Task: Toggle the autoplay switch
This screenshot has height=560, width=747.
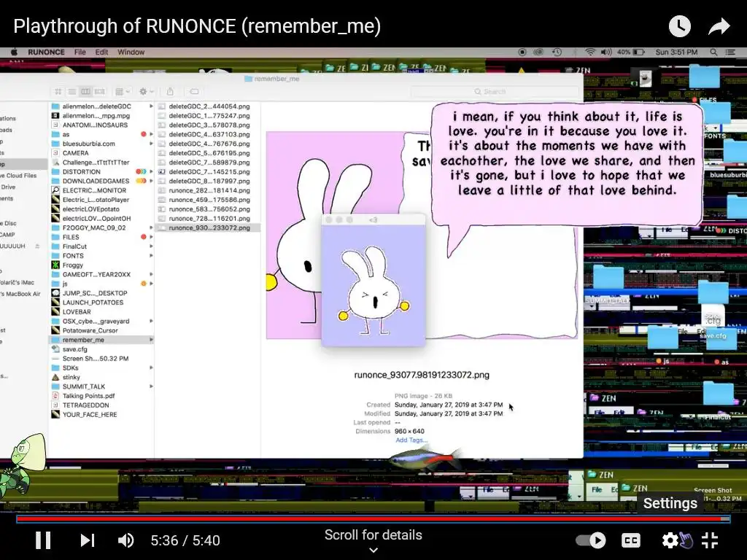Action: [x=591, y=540]
